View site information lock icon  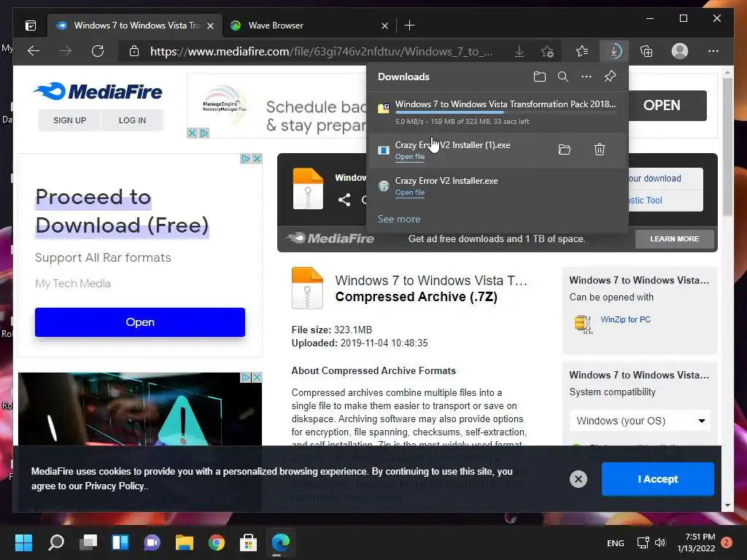[x=134, y=51]
